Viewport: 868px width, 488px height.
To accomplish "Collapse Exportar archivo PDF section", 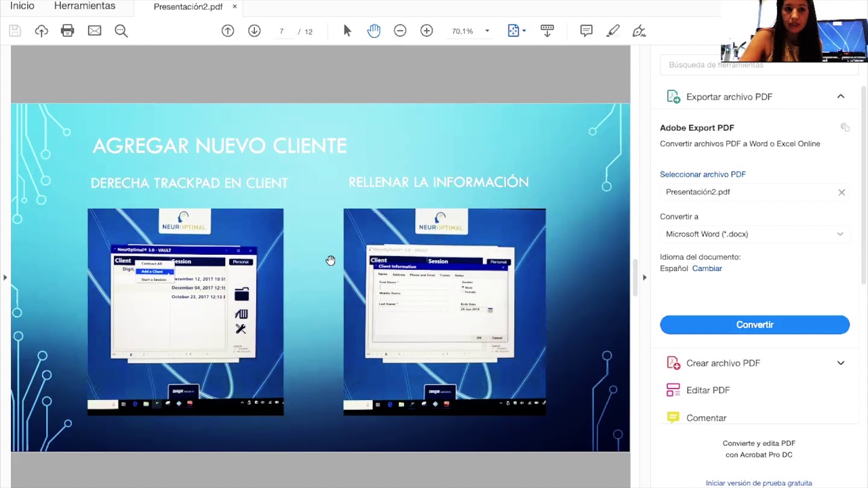I will 840,96.
